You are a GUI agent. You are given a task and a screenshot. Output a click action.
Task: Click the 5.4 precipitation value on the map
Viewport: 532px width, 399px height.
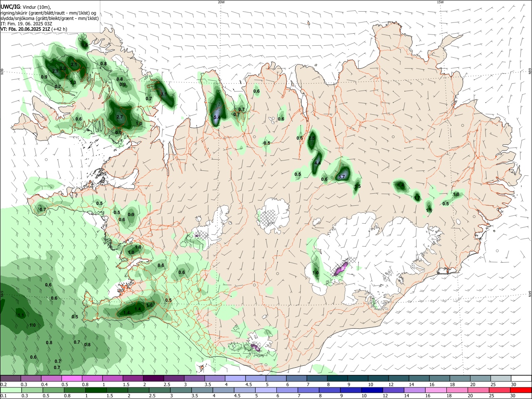[x=217, y=118]
